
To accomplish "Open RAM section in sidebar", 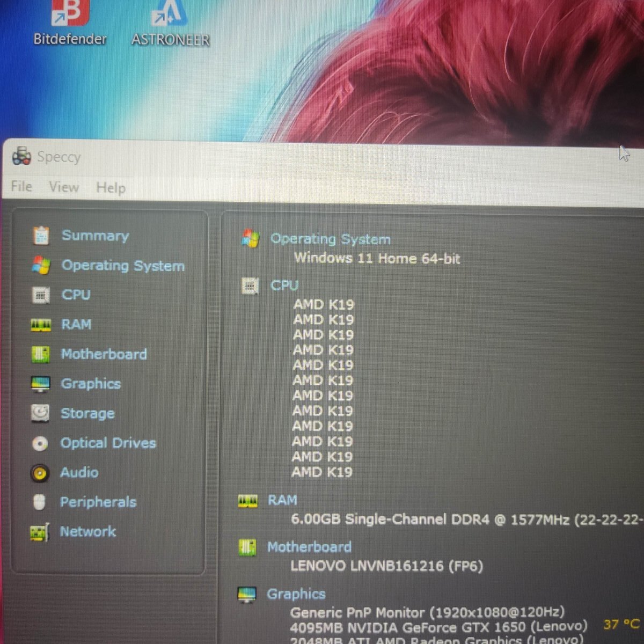I will (76, 324).
